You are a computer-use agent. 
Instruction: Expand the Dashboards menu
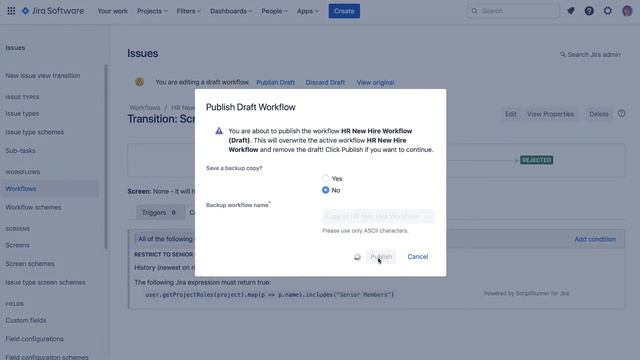coord(231,11)
